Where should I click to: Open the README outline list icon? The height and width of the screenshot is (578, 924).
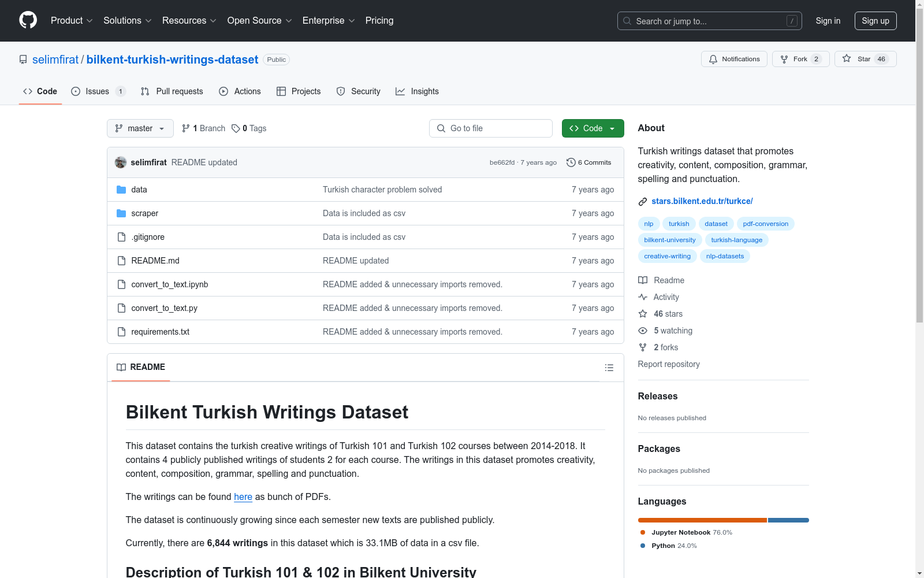609,368
